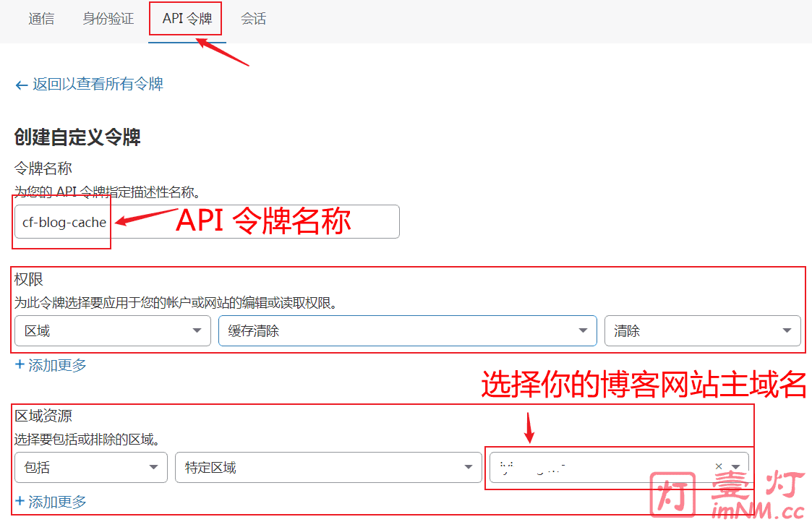Switch to the 通信 tab
The width and height of the screenshot is (812, 522).
click(x=41, y=20)
